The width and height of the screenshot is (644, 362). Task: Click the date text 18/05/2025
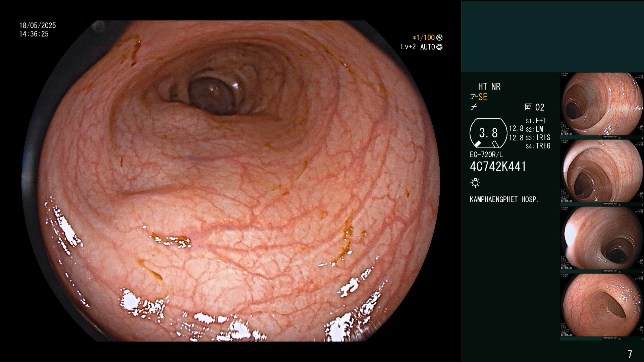pyautogui.click(x=38, y=25)
